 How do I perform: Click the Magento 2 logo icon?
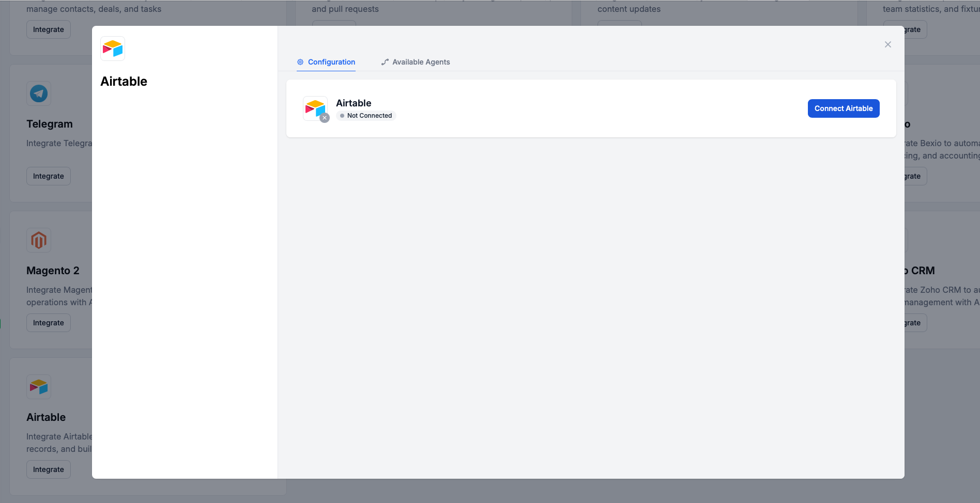tap(38, 240)
